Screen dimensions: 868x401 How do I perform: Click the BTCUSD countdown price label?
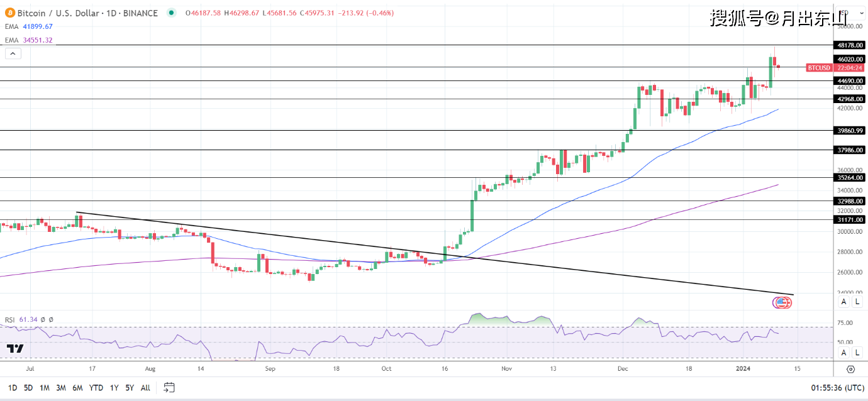click(x=832, y=68)
